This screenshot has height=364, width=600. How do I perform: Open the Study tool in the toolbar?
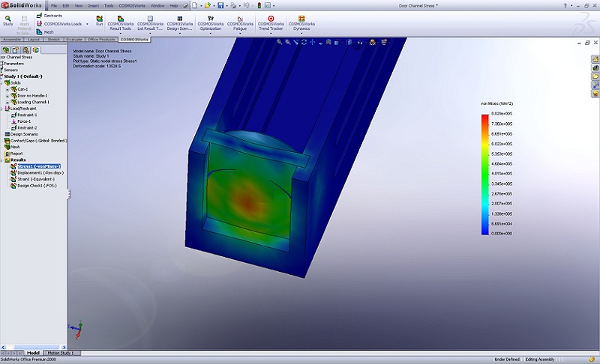[x=8, y=19]
